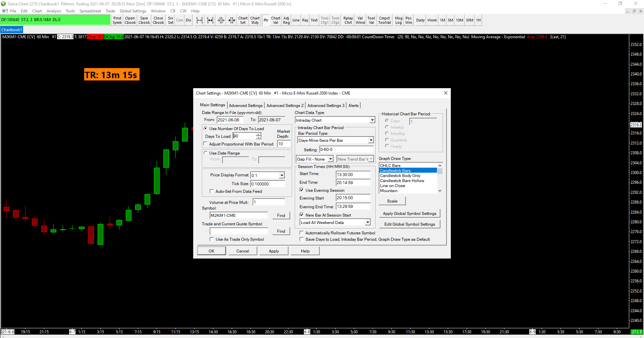Open the Chart Data Type dropdown
Screen dimensions: 644x338
372,120
